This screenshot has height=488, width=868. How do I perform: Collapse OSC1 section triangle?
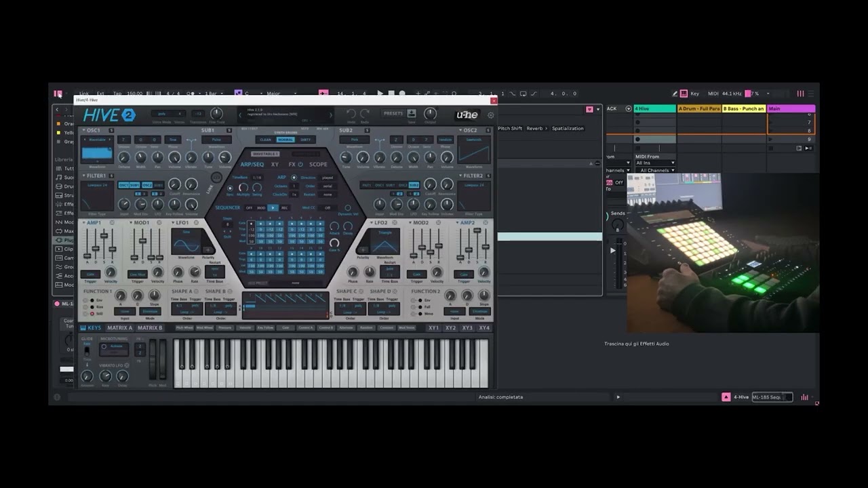pos(83,130)
